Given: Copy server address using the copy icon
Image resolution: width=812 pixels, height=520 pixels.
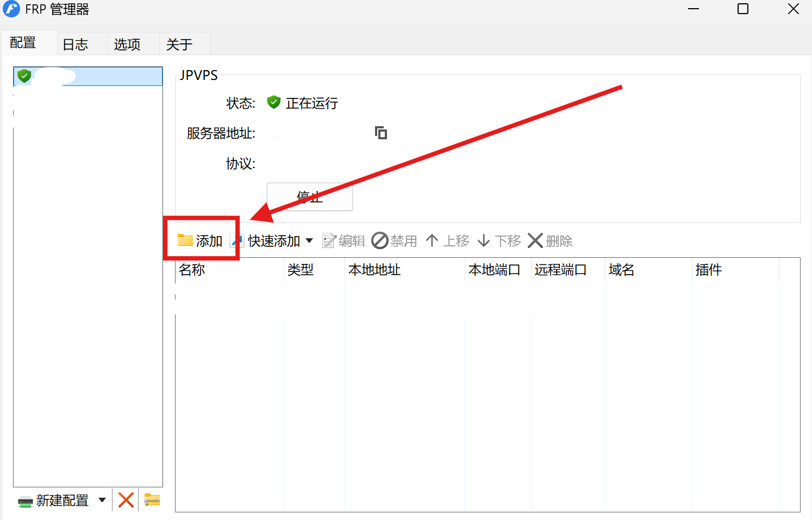Looking at the screenshot, I should [381, 133].
